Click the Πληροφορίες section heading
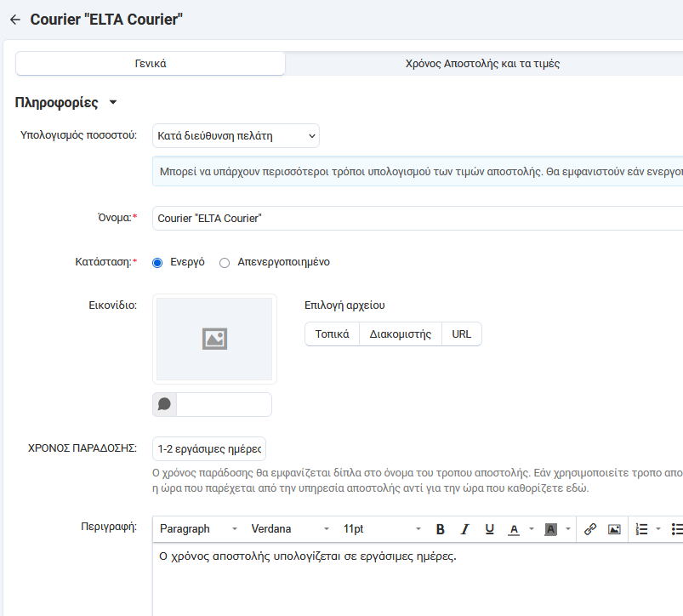 point(57,102)
